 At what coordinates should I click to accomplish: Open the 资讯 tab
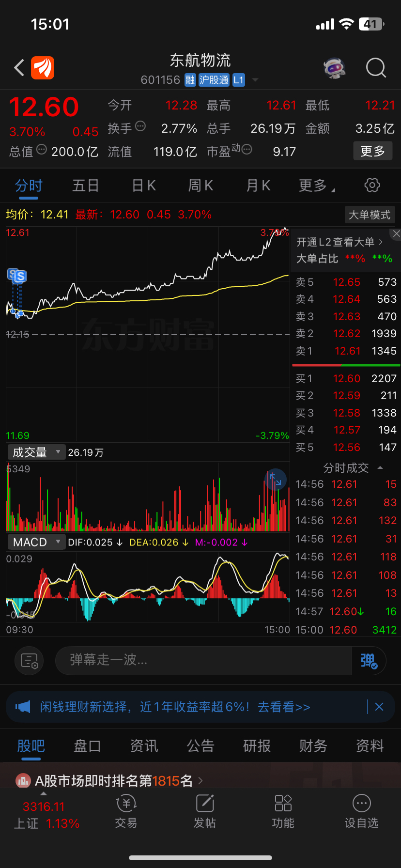click(x=144, y=746)
